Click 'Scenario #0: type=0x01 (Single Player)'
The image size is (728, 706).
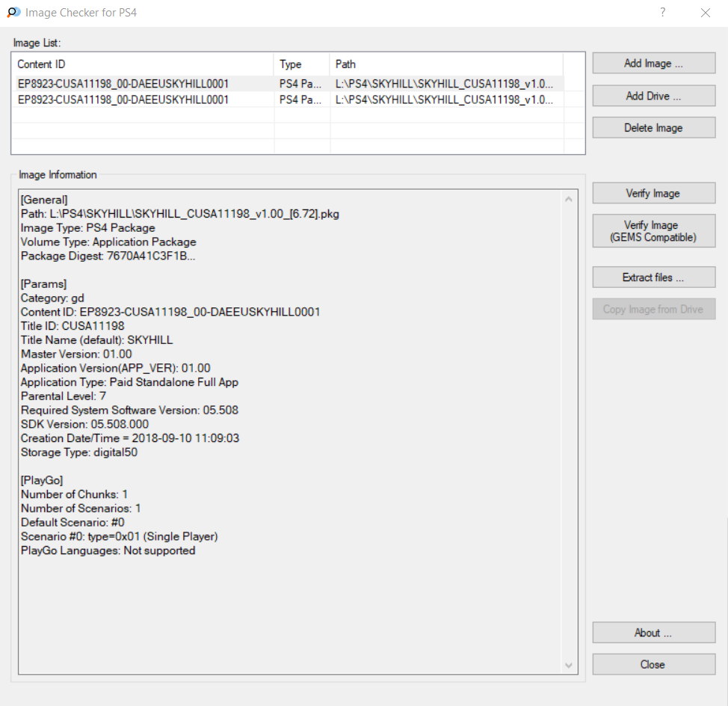coord(120,536)
